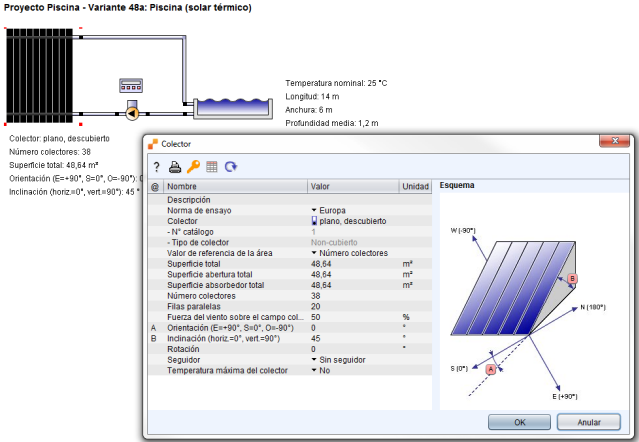Select the controller unit above the pump
This screenshot has height=442, width=639.
[x=131, y=86]
